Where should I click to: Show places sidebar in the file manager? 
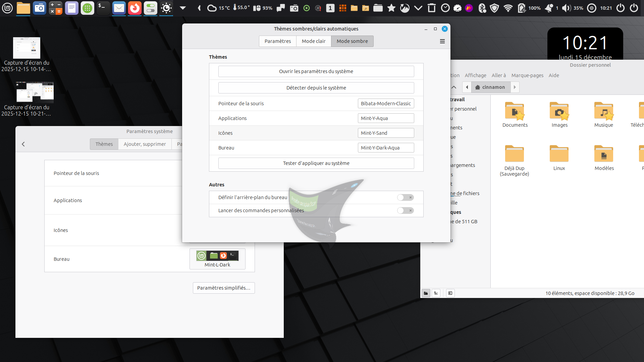pyautogui.click(x=426, y=293)
